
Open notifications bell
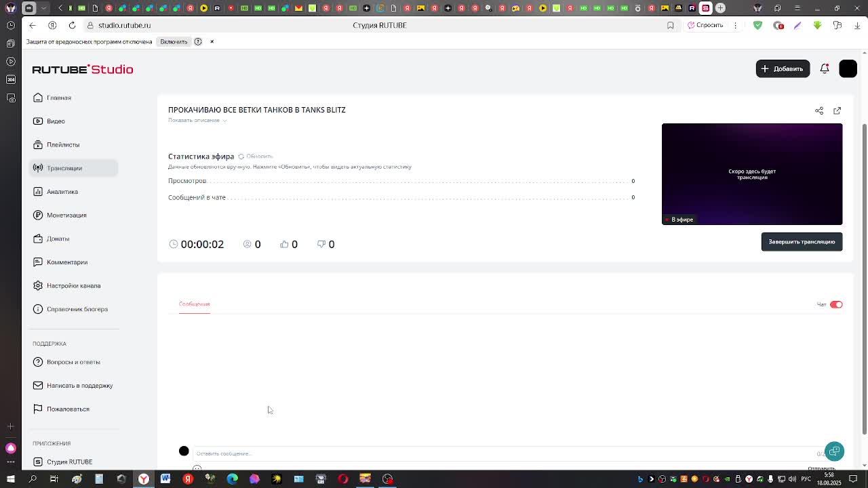(x=825, y=68)
